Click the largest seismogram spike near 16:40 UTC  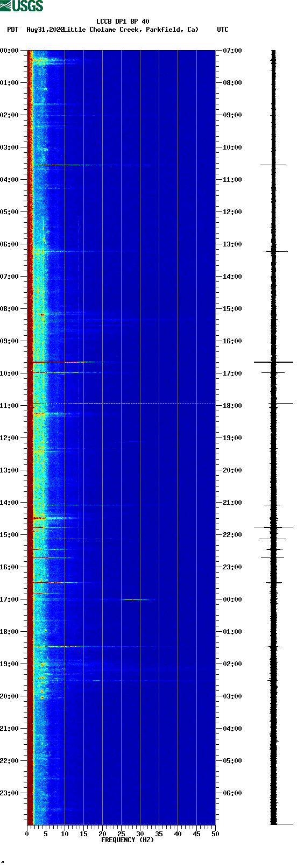point(273,362)
